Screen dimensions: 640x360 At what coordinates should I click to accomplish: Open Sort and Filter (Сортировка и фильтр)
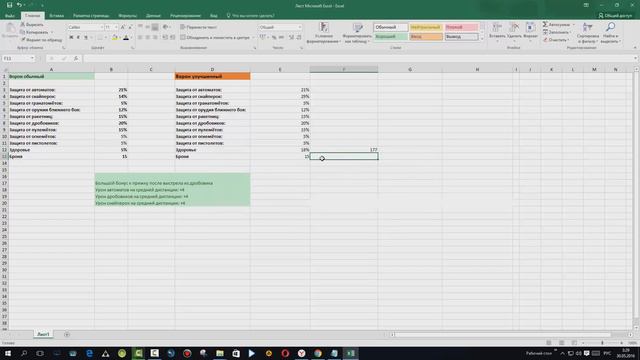(x=588, y=33)
